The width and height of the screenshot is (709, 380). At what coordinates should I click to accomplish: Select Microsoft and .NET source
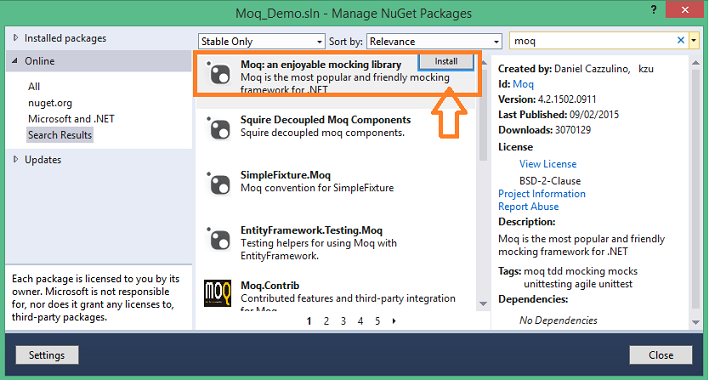(71, 119)
